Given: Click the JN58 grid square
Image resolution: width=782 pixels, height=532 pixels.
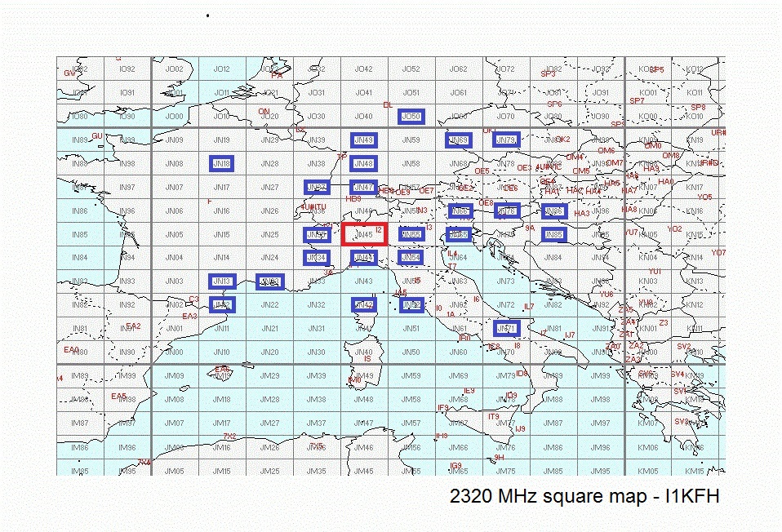Looking at the screenshot, I should click(411, 163).
